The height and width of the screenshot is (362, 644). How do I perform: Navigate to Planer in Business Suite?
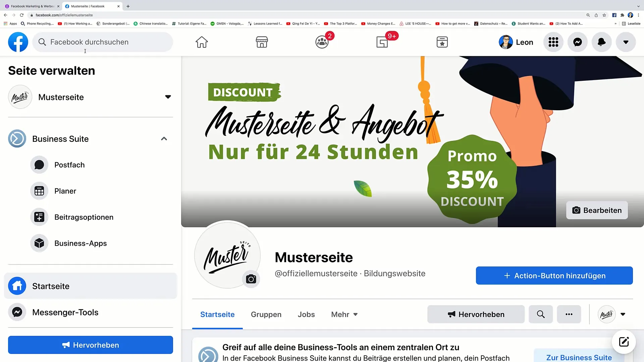tap(65, 191)
